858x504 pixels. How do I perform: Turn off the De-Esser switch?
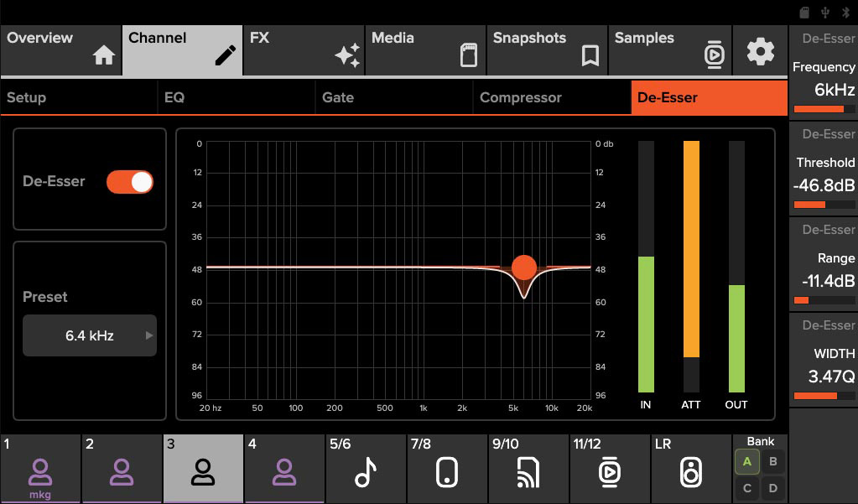coord(130,182)
